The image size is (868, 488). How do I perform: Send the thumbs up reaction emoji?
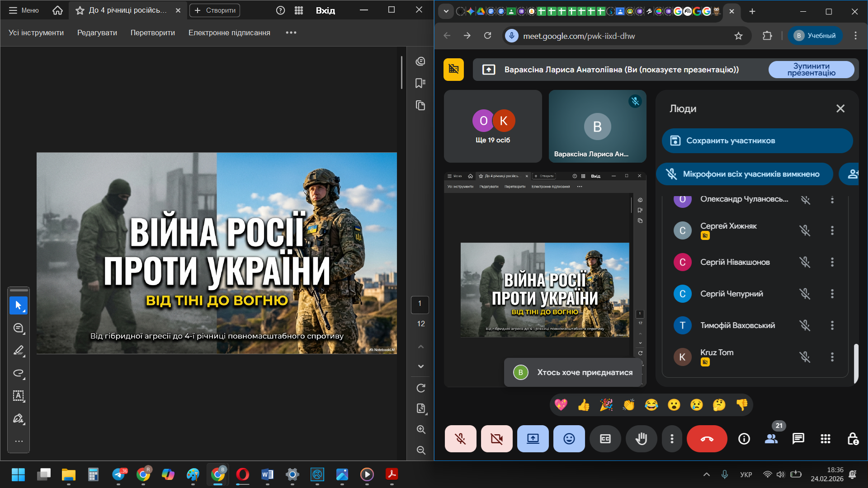[x=584, y=405]
